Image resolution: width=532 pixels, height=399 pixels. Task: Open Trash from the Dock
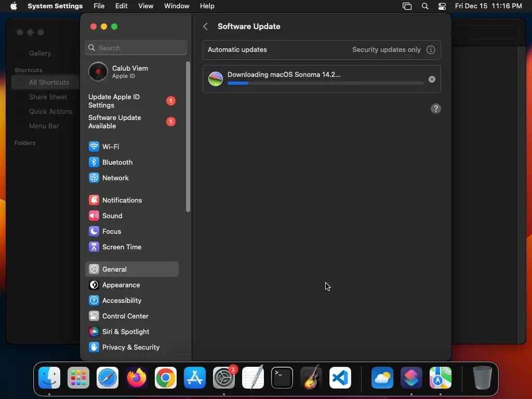pos(482,378)
